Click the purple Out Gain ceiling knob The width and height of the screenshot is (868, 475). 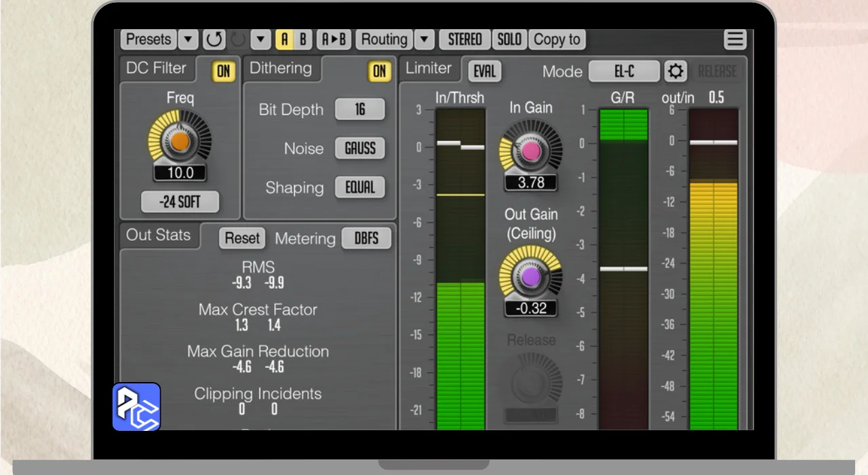[x=530, y=277]
